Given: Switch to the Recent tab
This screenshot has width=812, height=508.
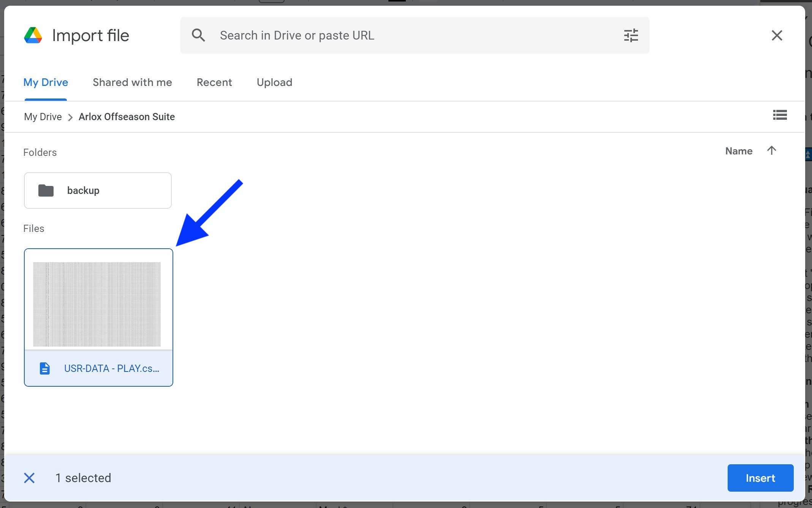Looking at the screenshot, I should point(214,83).
